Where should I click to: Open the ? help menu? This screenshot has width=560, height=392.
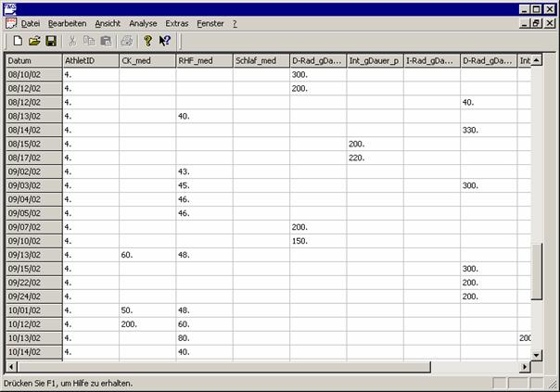pos(235,23)
